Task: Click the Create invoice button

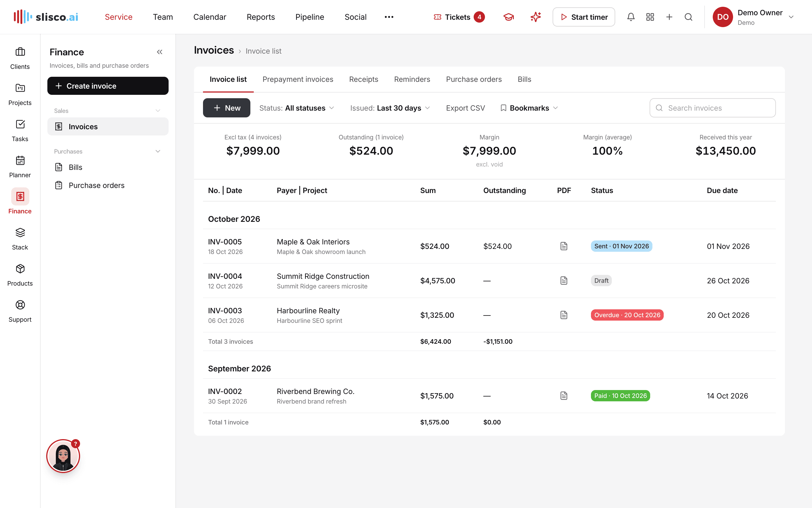Action: click(108, 86)
